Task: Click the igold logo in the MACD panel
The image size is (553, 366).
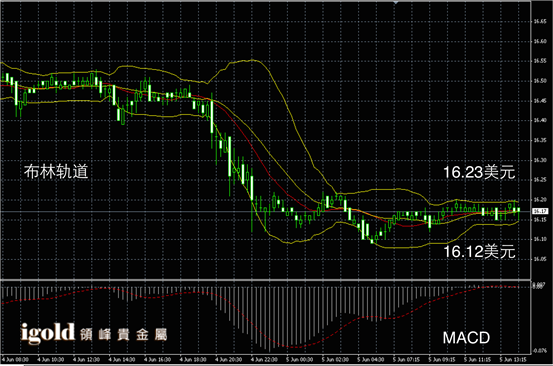Action: coord(48,333)
